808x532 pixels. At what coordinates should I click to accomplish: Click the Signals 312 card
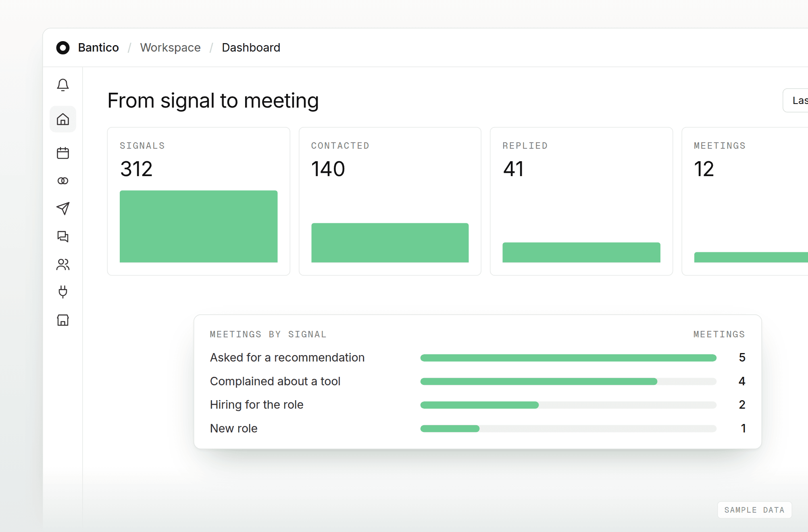(x=198, y=202)
